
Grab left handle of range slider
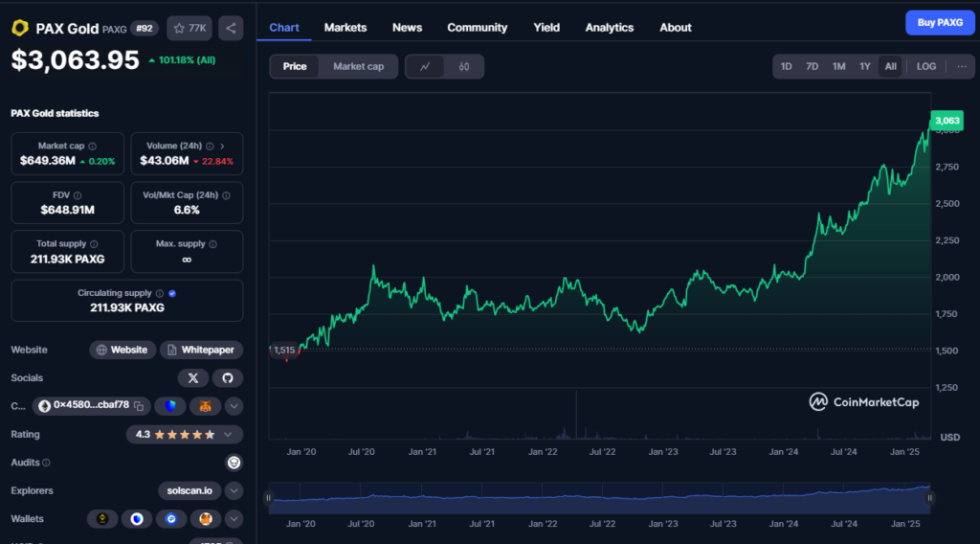point(268,498)
